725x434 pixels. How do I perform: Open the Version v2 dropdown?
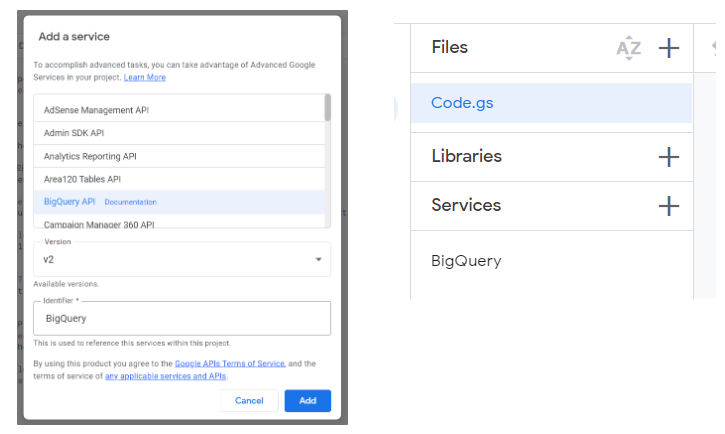click(x=182, y=259)
